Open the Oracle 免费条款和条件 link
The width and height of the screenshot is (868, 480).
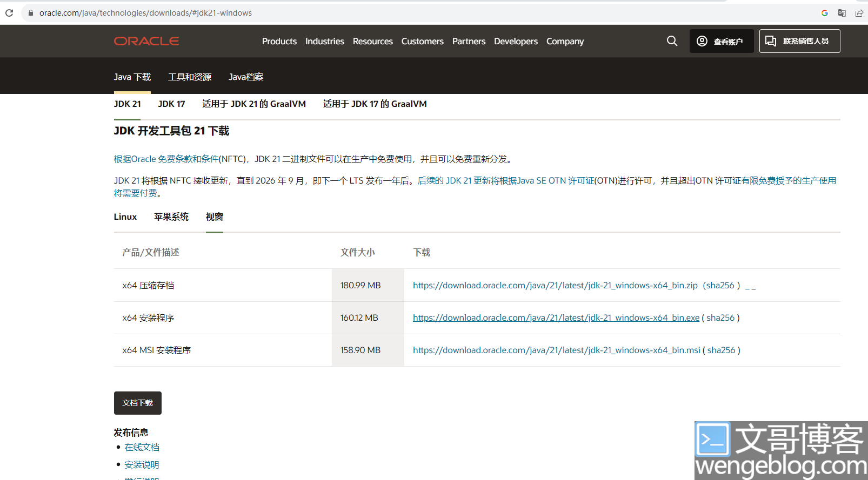166,159
